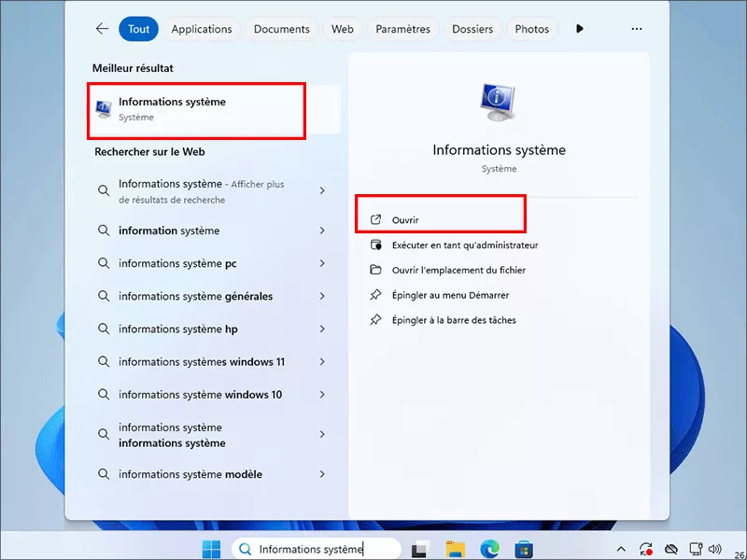Click the arrow to reveal more search filters
This screenshot has width=747, height=560.
pyautogui.click(x=580, y=29)
